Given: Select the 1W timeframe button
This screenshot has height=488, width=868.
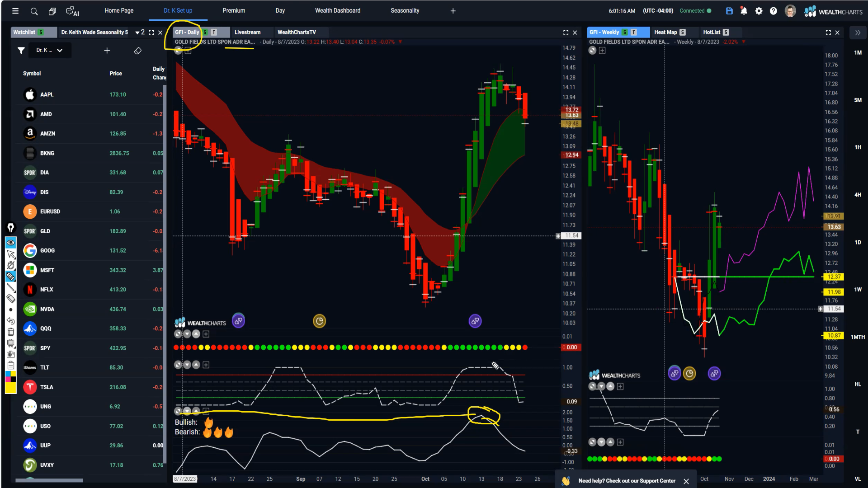Looking at the screenshot, I should point(858,289).
